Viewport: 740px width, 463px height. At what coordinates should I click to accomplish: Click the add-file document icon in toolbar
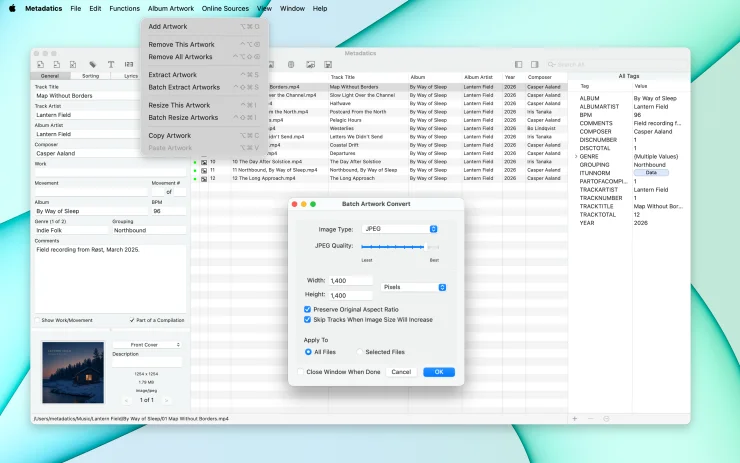(41, 64)
